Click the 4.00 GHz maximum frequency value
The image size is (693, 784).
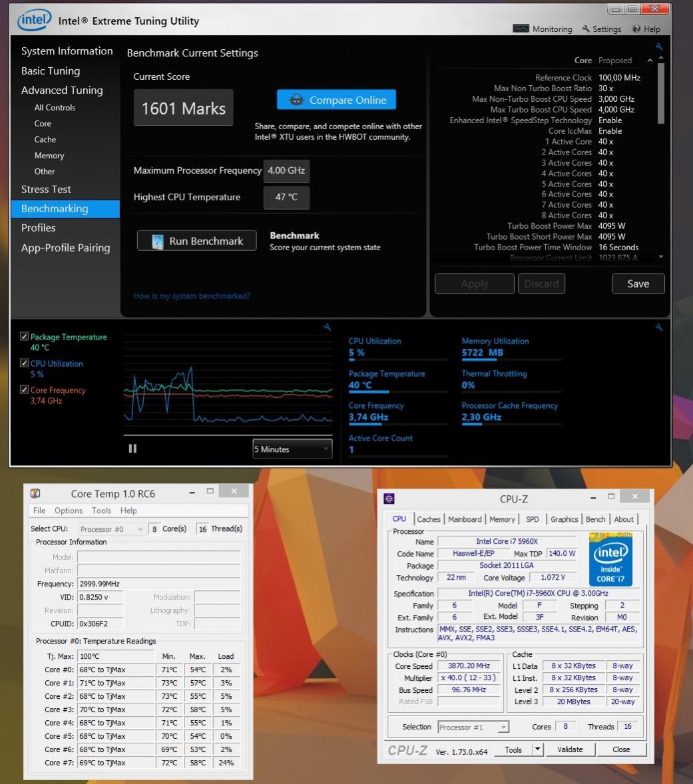[286, 170]
